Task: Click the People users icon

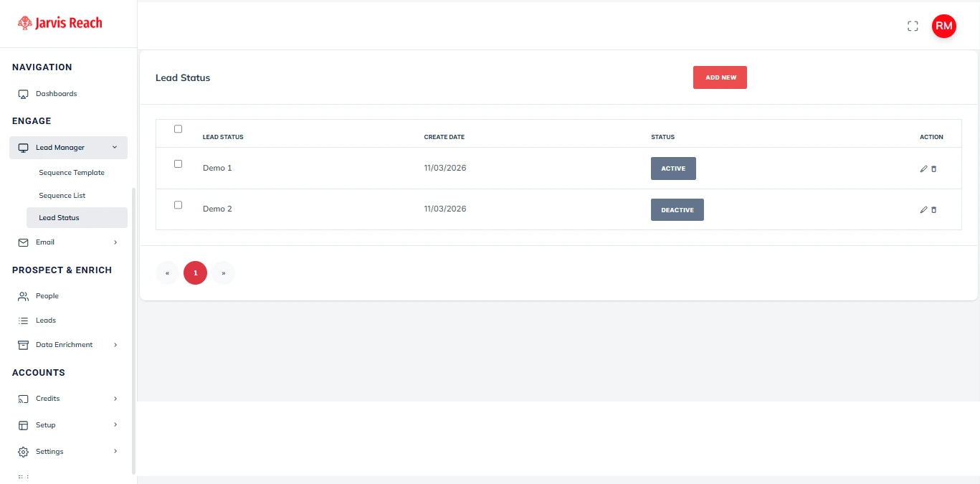Action: (x=23, y=296)
